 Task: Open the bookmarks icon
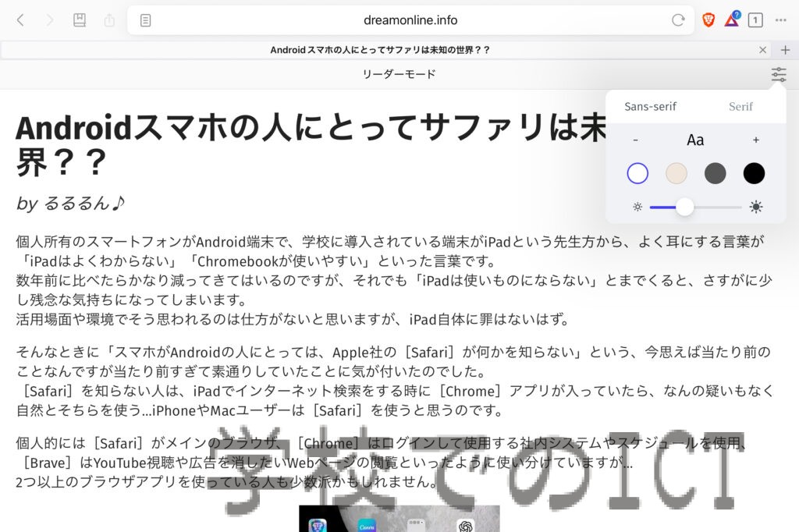pyautogui.click(x=80, y=20)
